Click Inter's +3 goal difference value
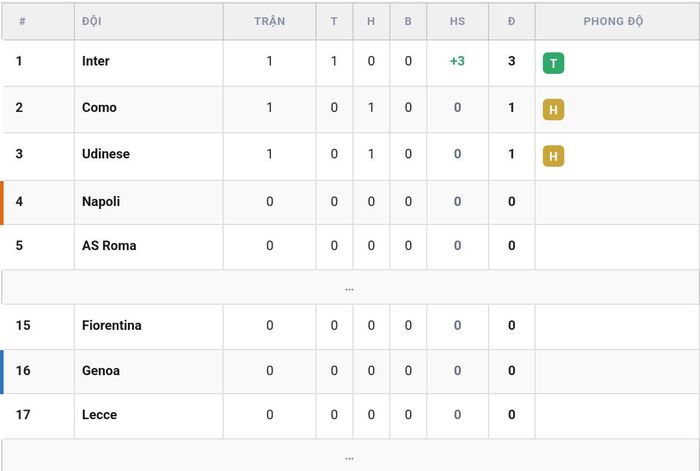 click(457, 61)
